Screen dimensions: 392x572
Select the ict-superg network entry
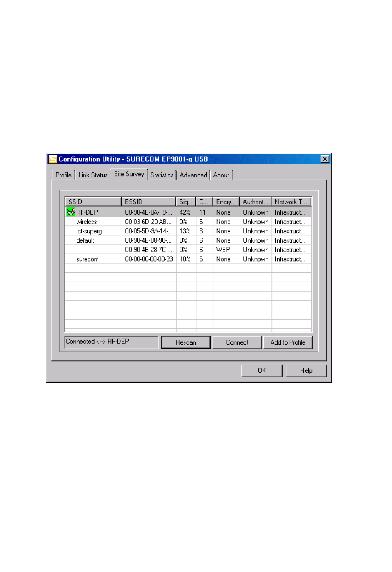click(x=89, y=231)
